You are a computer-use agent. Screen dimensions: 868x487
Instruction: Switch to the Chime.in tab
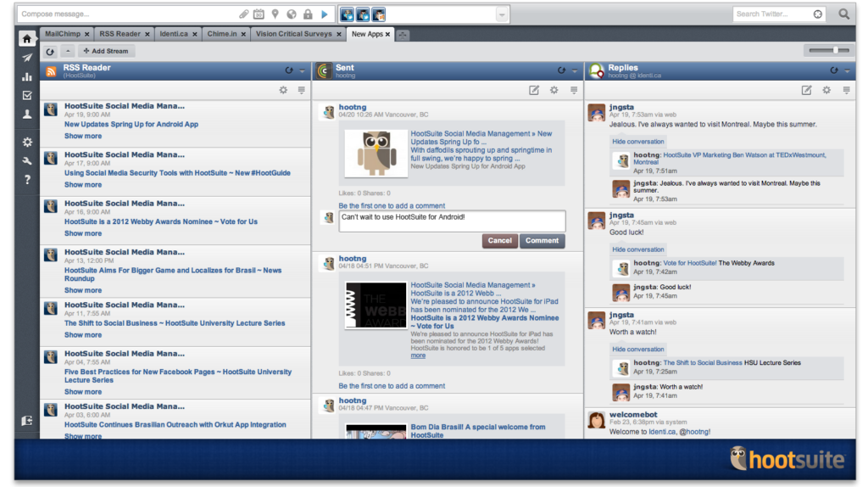(222, 34)
